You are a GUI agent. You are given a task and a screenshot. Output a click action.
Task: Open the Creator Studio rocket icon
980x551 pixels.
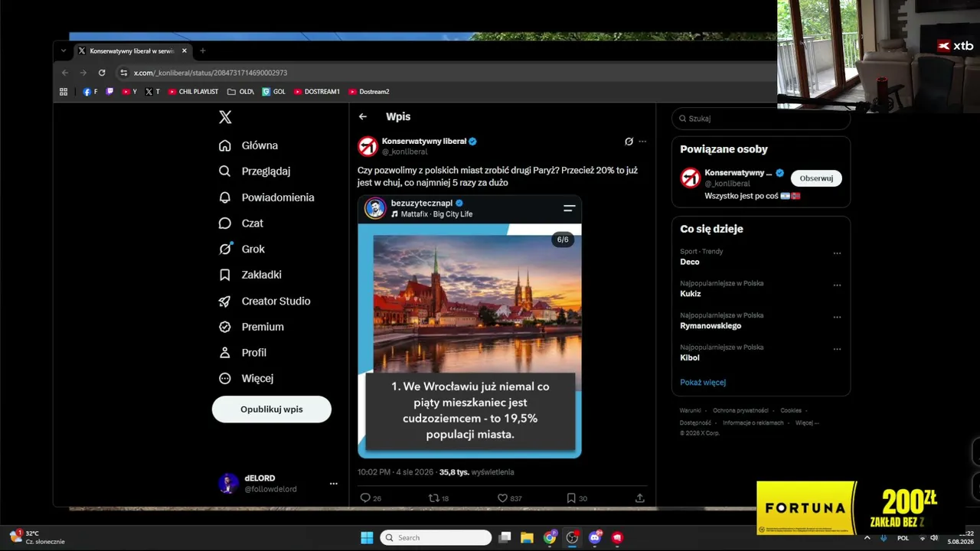[224, 302]
